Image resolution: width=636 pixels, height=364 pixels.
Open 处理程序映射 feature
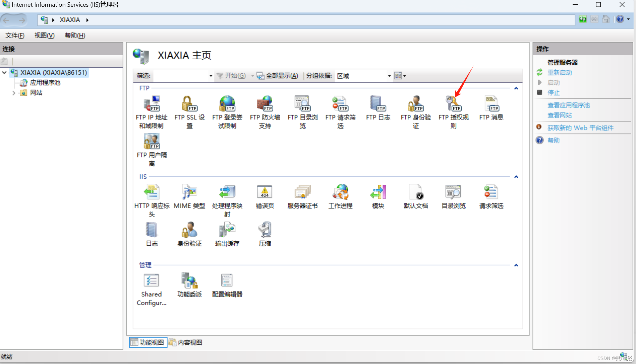pyautogui.click(x=227, y=200)
